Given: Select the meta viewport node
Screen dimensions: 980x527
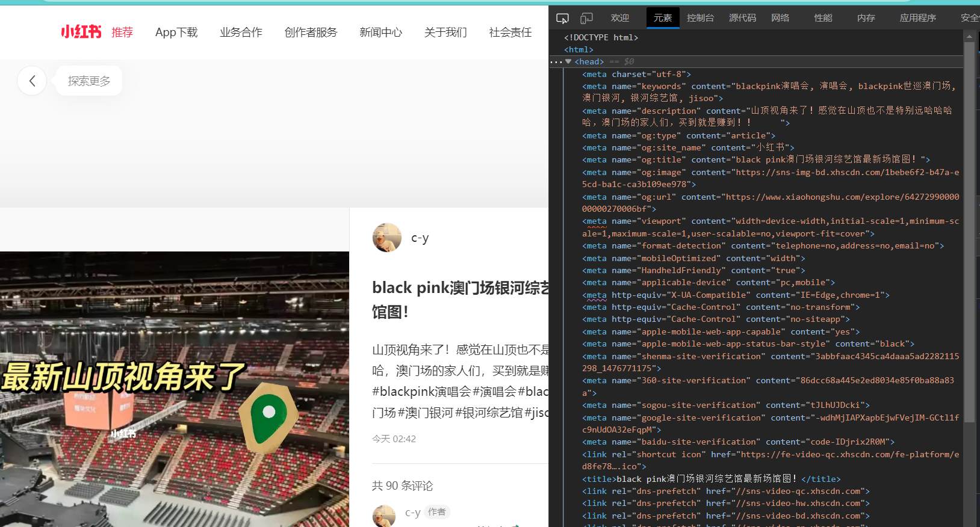Looking at the screenshot, I should (771, 227).
